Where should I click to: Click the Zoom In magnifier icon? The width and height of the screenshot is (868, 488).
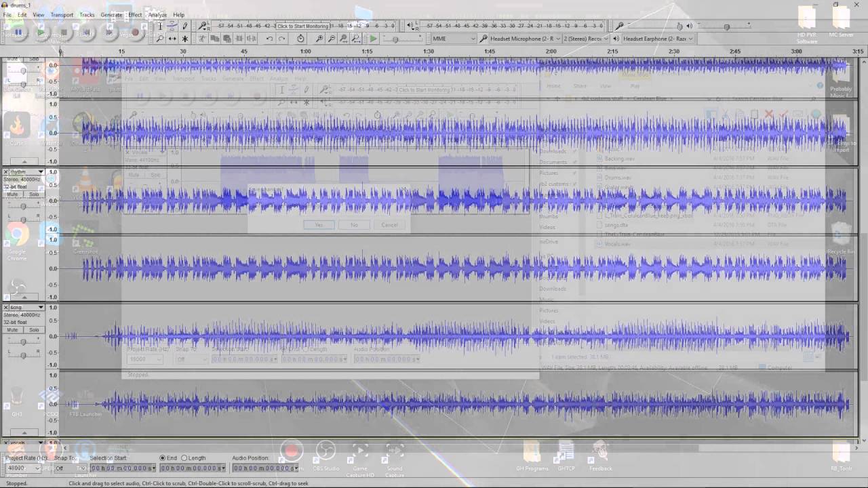[x=319, y=39]
